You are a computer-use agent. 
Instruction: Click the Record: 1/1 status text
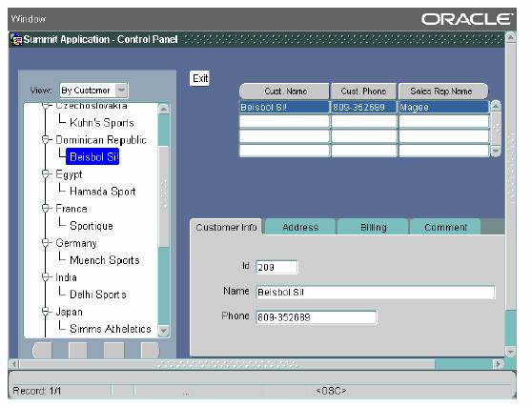(36, 391)
